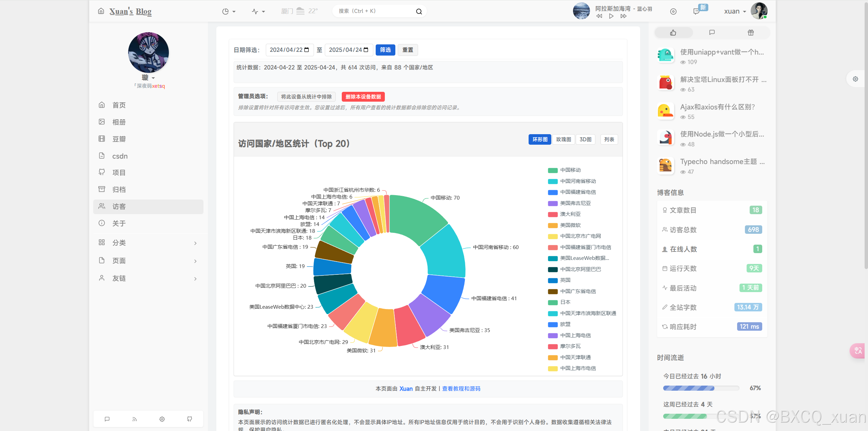868x431 pixels.
Task: Play the music track in header
Action: pos(611,16)
